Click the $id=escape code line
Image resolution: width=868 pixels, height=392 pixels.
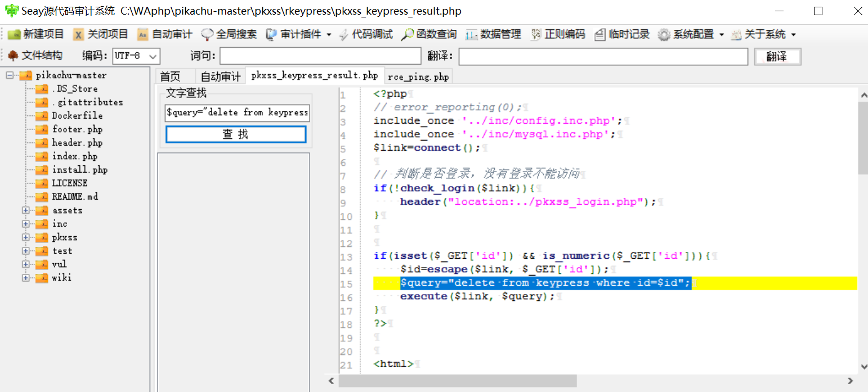[x=504, y=269]
